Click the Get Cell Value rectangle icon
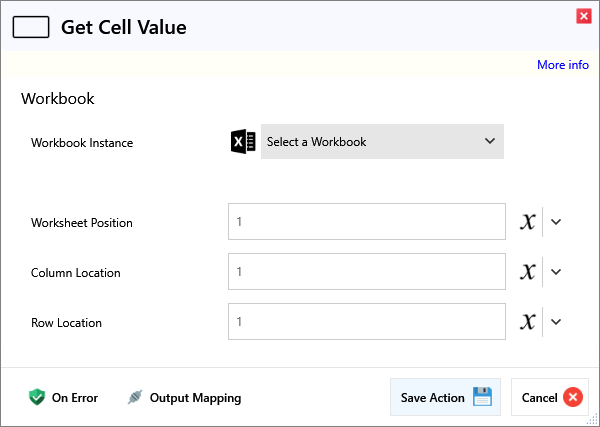This screenshot has width=600, height=427. pos(31,28)
